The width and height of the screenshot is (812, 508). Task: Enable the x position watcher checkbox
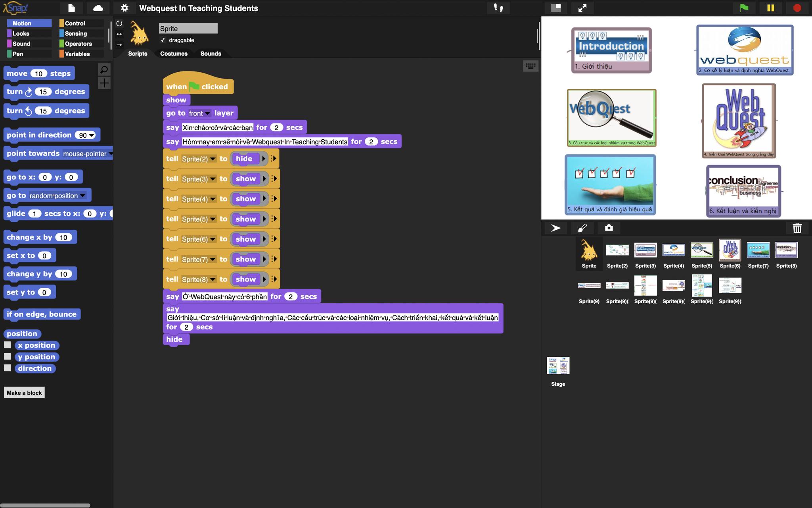pyautogui.click(x=8, y=345)
